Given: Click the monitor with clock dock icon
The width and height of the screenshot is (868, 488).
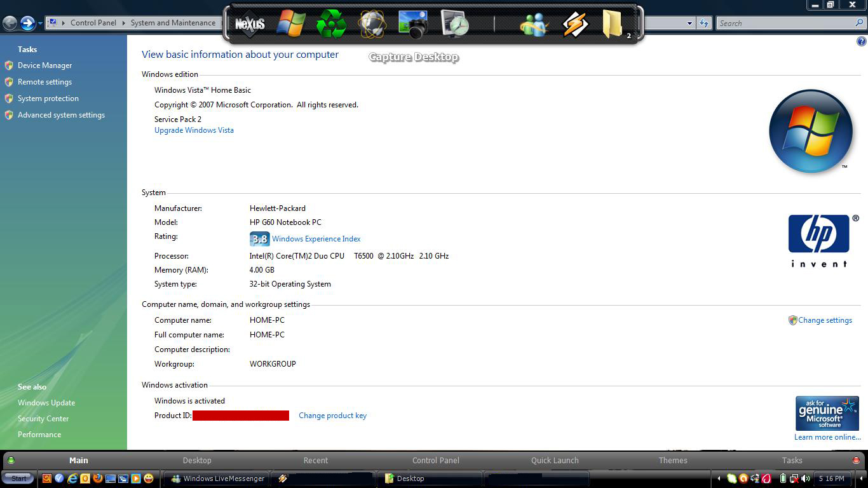Looking at the screenshot, I should tap(454, 24).
